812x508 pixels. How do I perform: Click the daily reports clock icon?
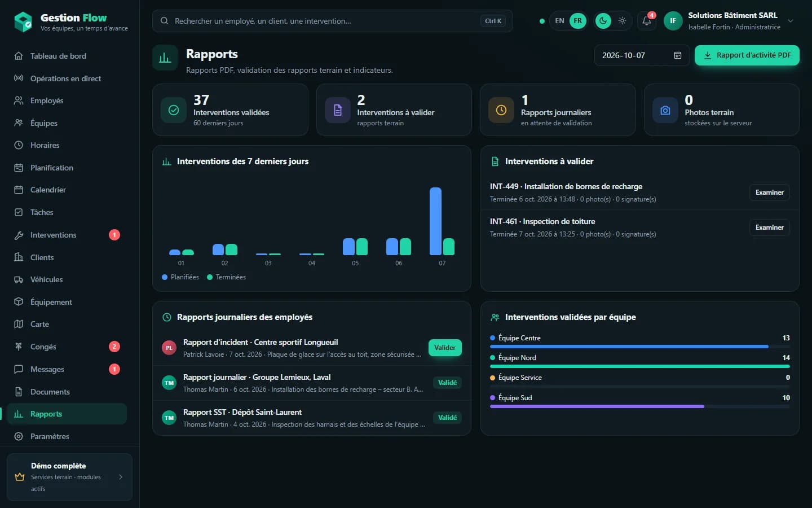tap(501, 110)
